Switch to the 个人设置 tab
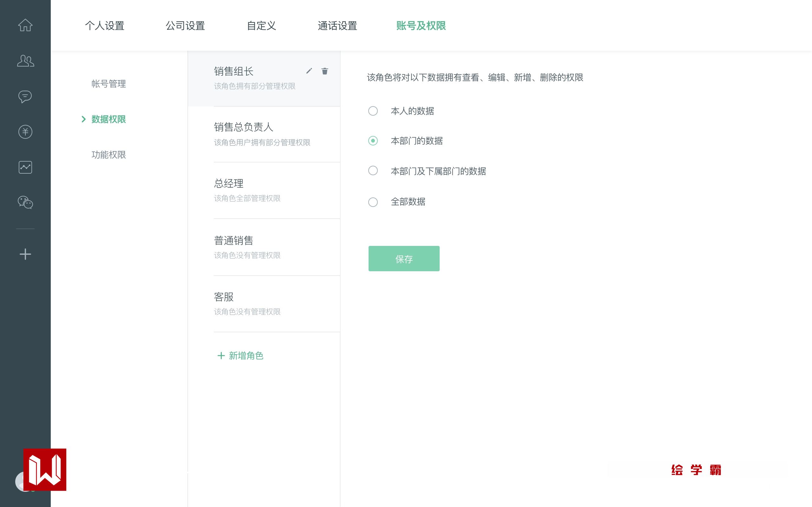Image resolution: width=812 pixels, height=507 pixels. [x=105, y=26]
